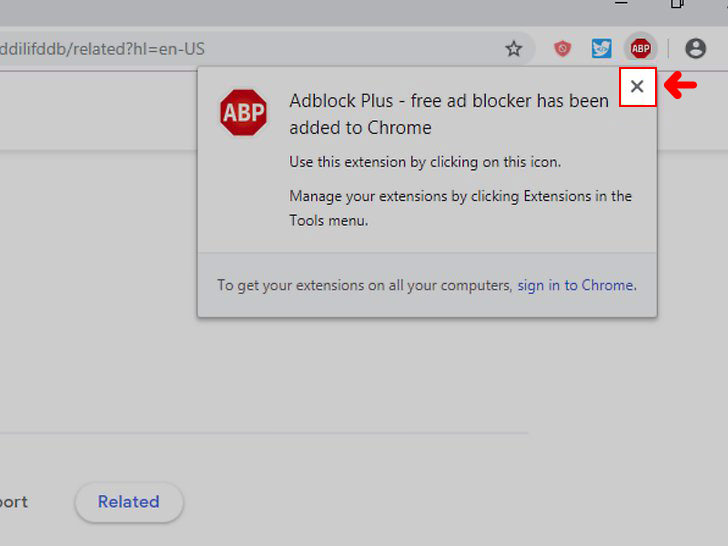Image resolution: width=728 pixels, height=546 pixels.
Task: Click the 'Manage your extensions' paragraph
Action: (x=460, y=208)
